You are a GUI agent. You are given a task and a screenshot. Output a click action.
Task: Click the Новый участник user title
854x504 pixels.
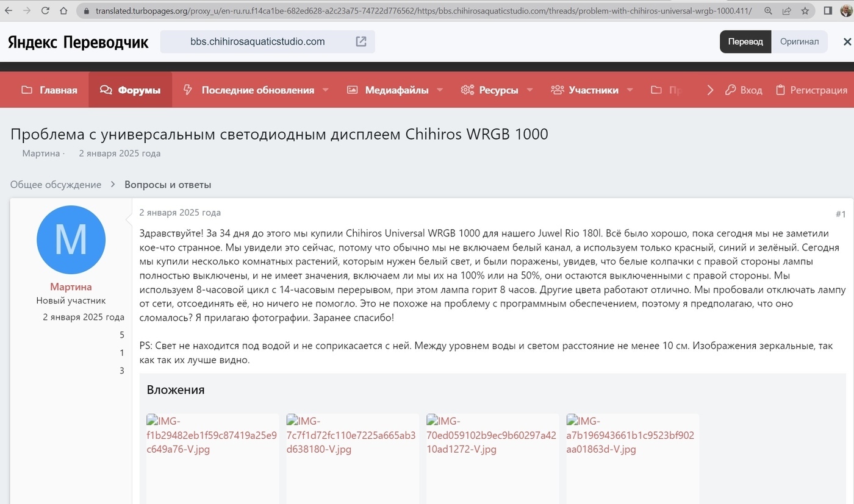click(71, 301)
